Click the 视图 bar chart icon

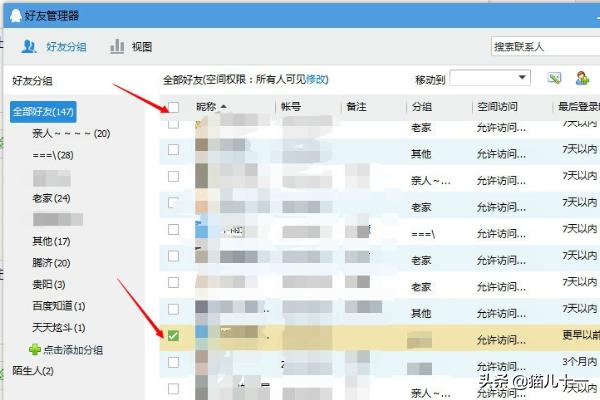pyautogui.click(x=117, y=46)
